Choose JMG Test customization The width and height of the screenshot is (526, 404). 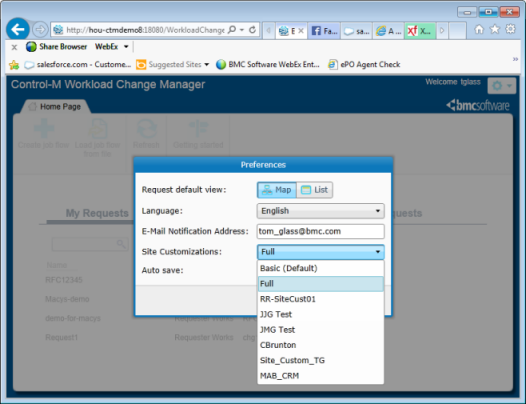pyautogui.click(x=321, y=330)
